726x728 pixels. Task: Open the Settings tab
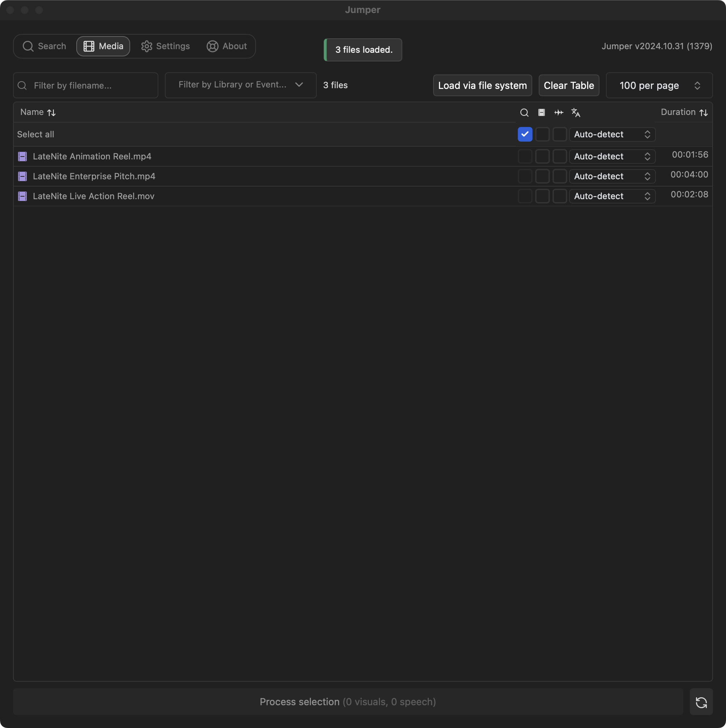(x=166, y=46)
